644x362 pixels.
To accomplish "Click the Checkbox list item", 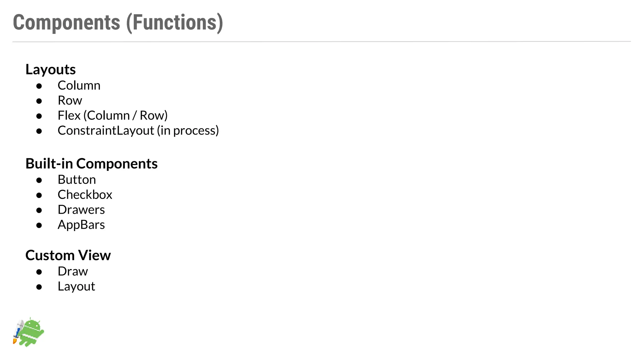I will point(85,195).
